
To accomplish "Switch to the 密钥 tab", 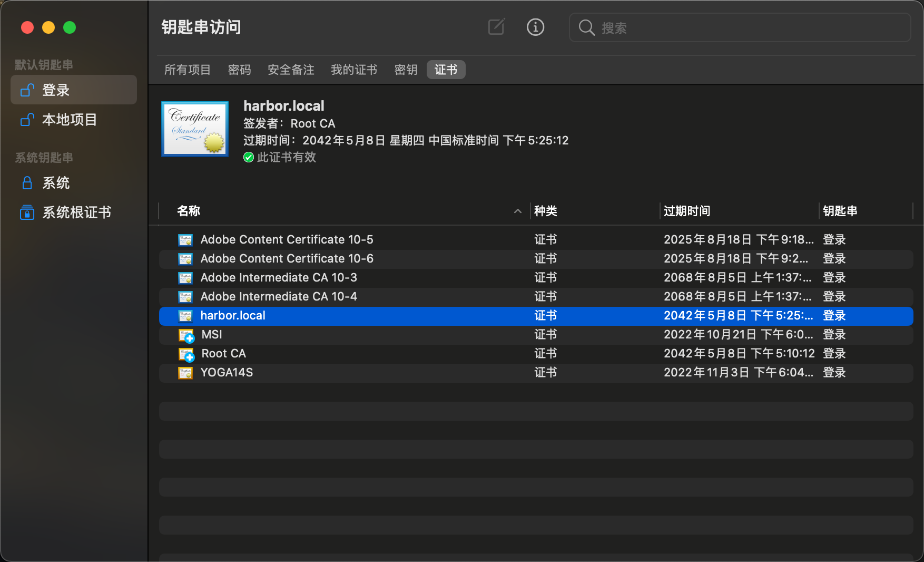I will click(x=406, y=70).
